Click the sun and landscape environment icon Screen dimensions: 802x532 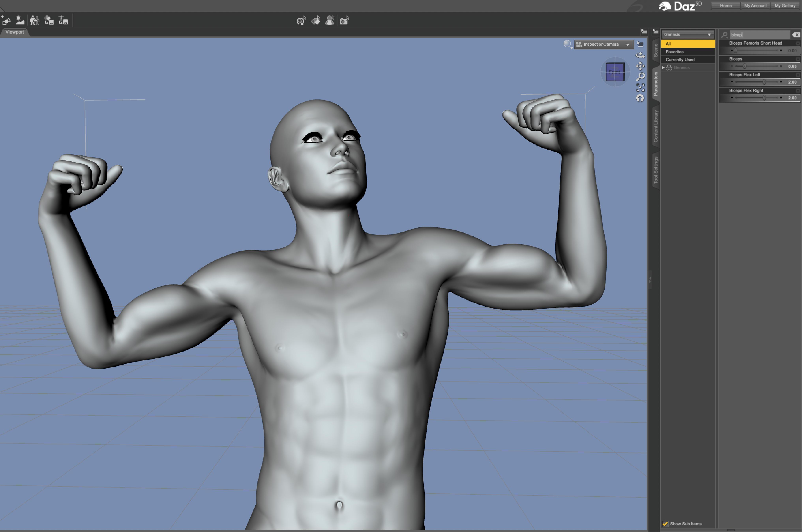[x=20, y=21]
